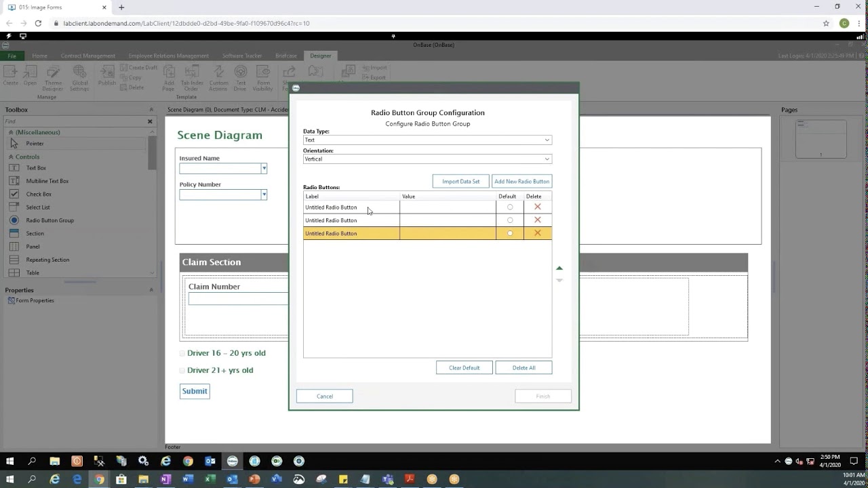This screenshot has width=868, height=488.
Task: Click the Add Page icon
Action: (x=169, y=78)
